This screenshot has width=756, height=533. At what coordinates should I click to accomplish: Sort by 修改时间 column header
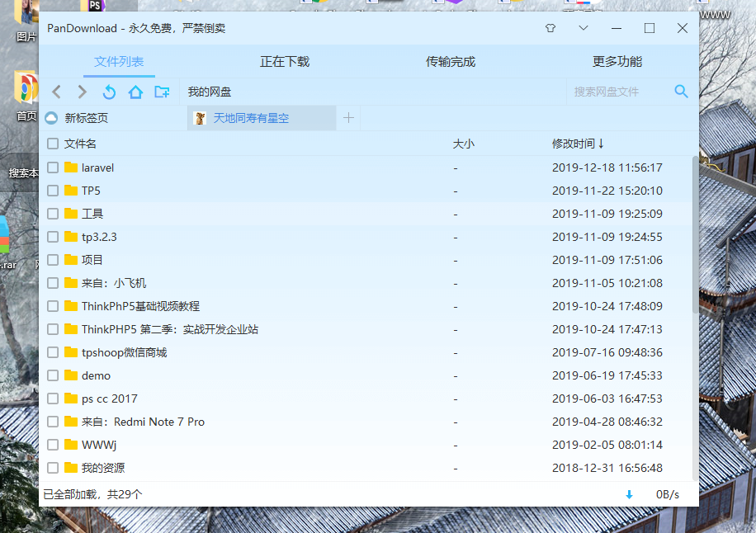click(x=578, y=144)
